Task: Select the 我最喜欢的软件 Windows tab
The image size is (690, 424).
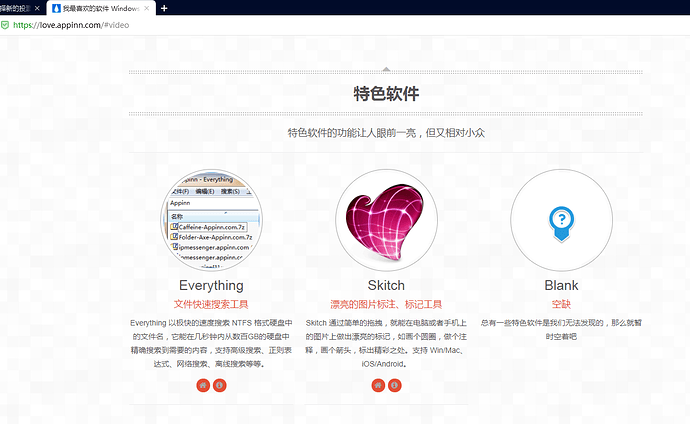Action: (101, 8)
